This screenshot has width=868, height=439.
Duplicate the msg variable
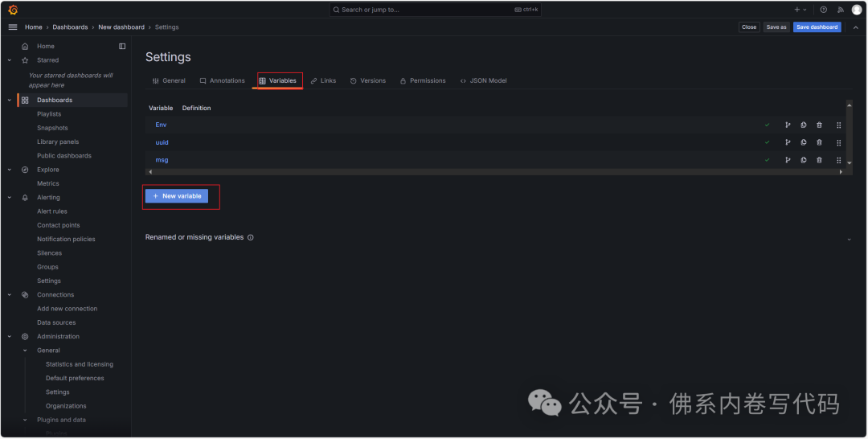tap(803, 160)
